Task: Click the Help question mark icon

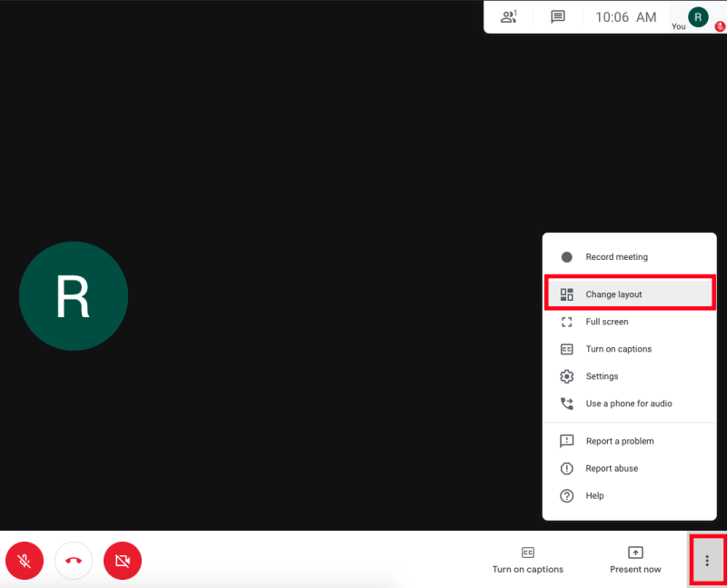Action: [x=567, y=495]
